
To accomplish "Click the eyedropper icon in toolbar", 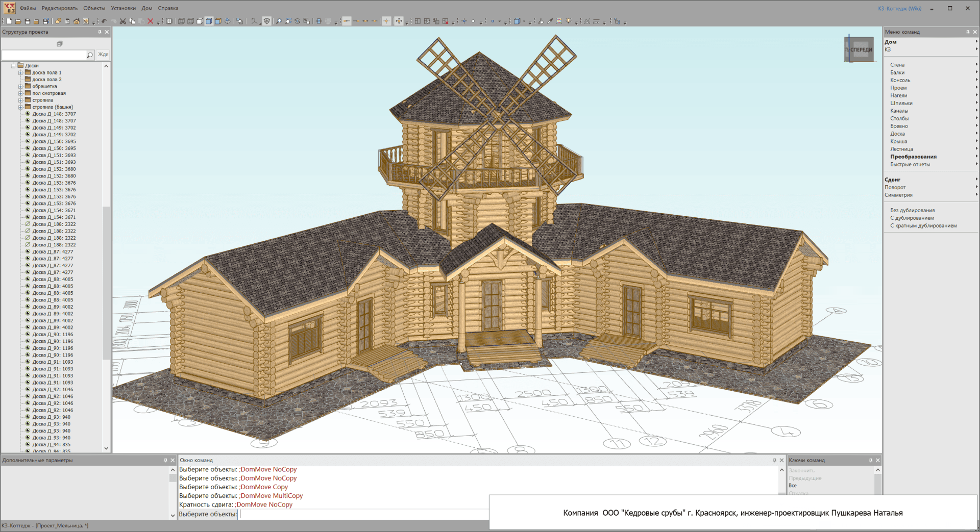I will click(550, 21).
